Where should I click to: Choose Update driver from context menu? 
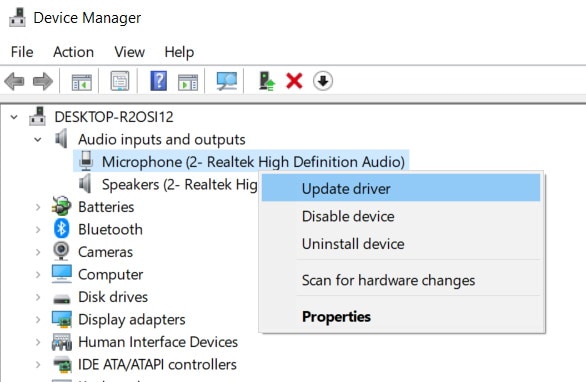click(x=401, y=188)
